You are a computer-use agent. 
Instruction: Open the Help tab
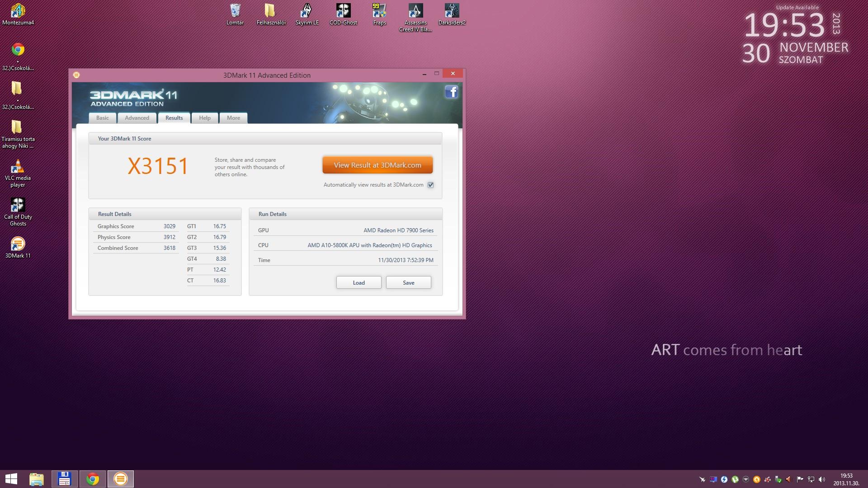pyautogui.click(x=205, y=118)
